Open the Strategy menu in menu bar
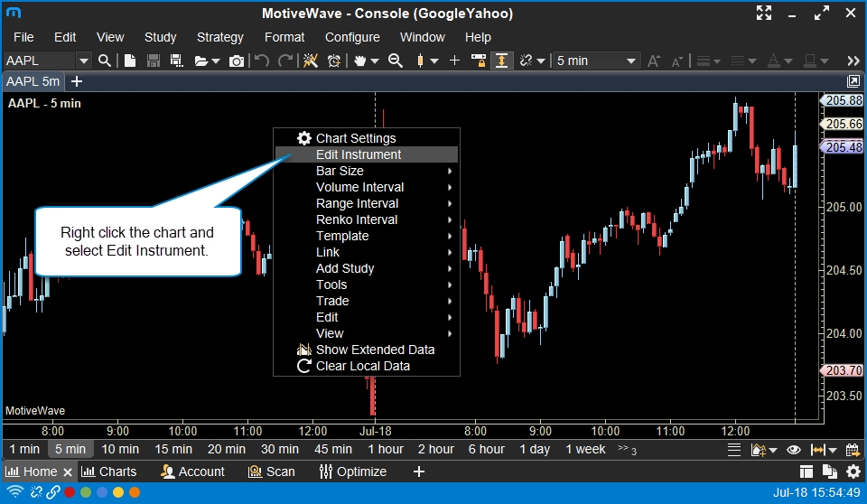Viewport: 867px width, 504px height. click(x=219, y=37)
